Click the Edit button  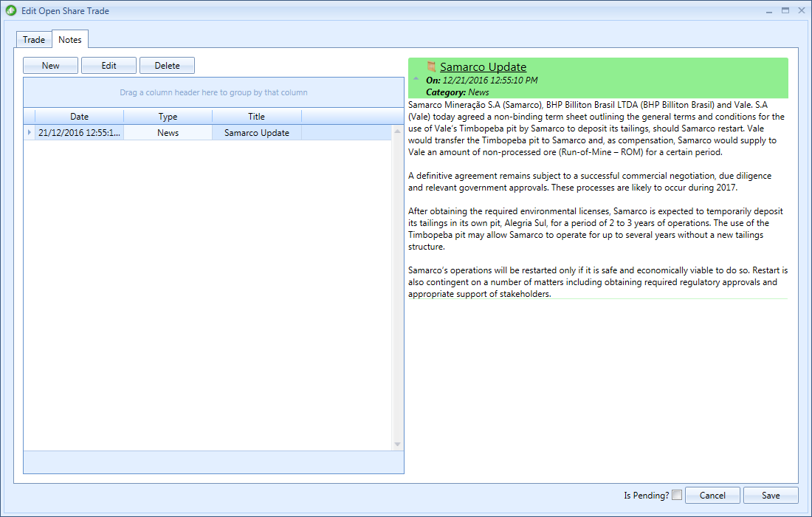pos(109,66)
